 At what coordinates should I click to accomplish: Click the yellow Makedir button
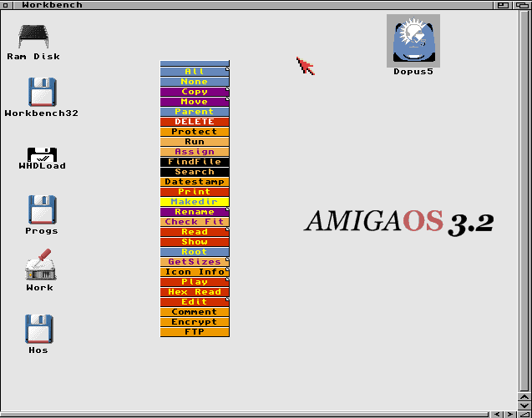click(x=195, y=201)
